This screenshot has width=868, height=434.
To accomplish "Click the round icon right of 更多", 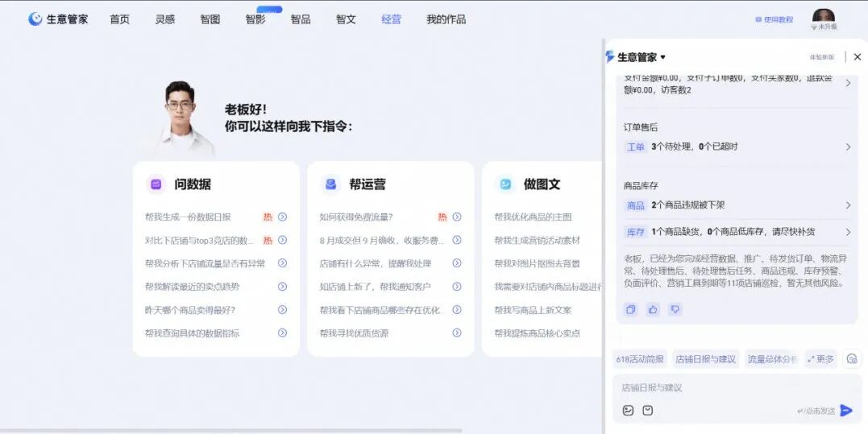I will coord(852,359).
